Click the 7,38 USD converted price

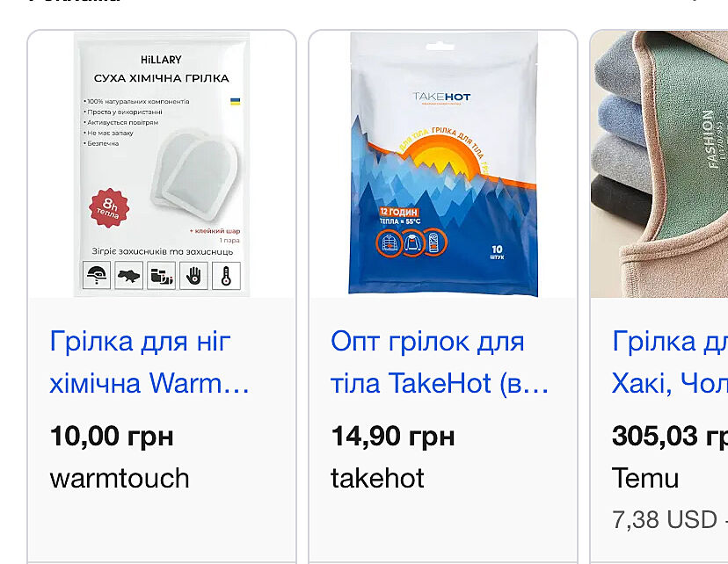665,519
